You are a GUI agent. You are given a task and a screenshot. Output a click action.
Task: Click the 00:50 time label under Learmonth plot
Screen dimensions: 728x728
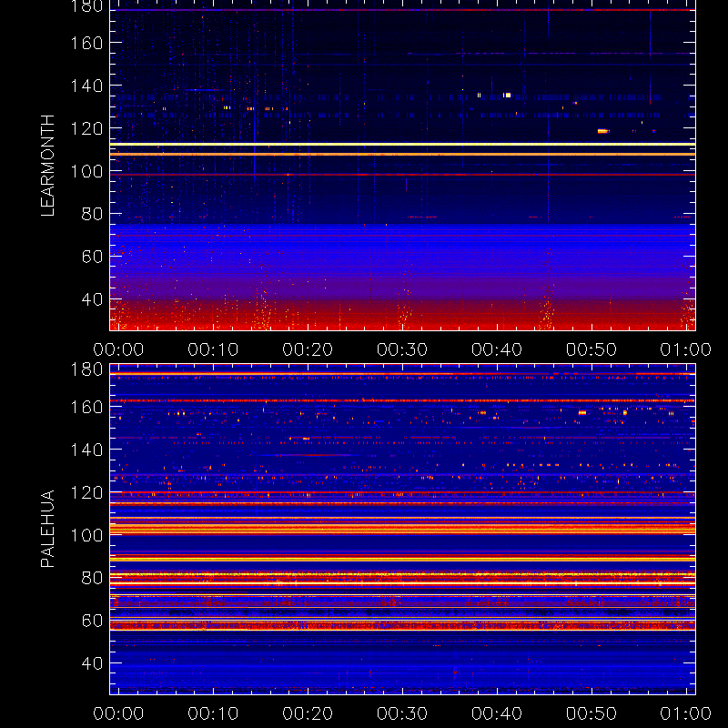[591, 349]
